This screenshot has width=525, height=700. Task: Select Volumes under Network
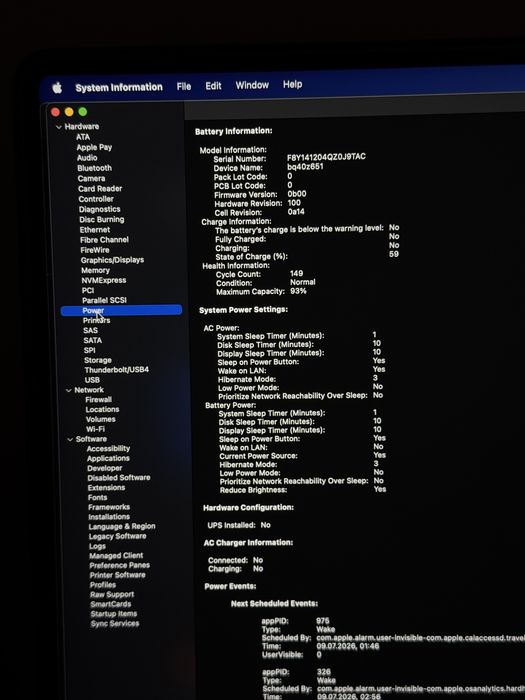100,419
